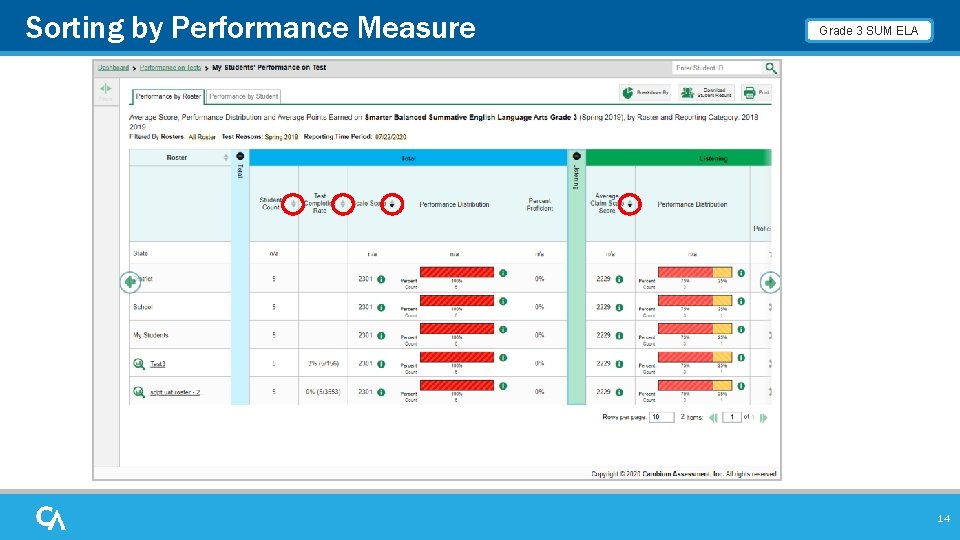Click Test3 Total red distribution bar
The width and height of the screenshot is (960, 540).
pyautogui.click(x=457, y=356)
